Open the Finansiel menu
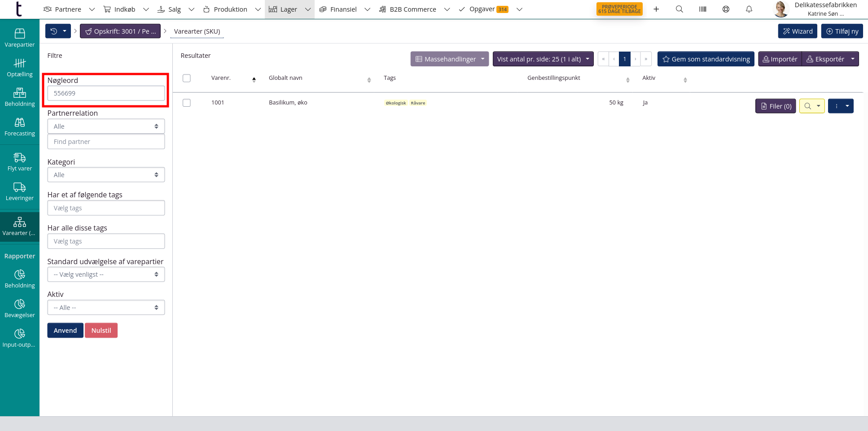 (343, 9)
